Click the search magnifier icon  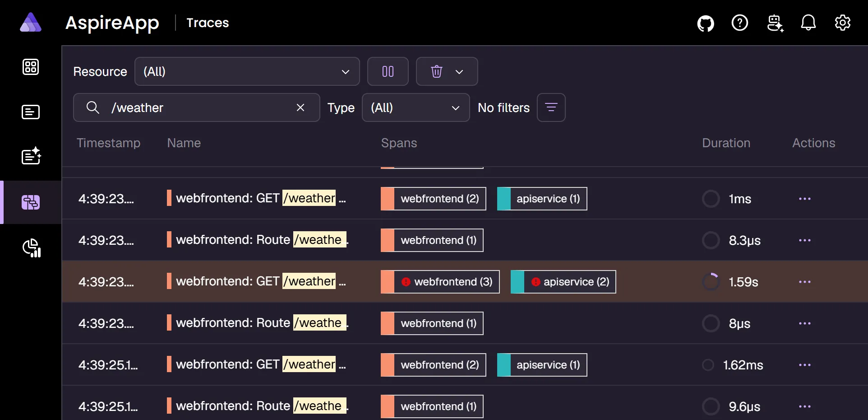93,107
